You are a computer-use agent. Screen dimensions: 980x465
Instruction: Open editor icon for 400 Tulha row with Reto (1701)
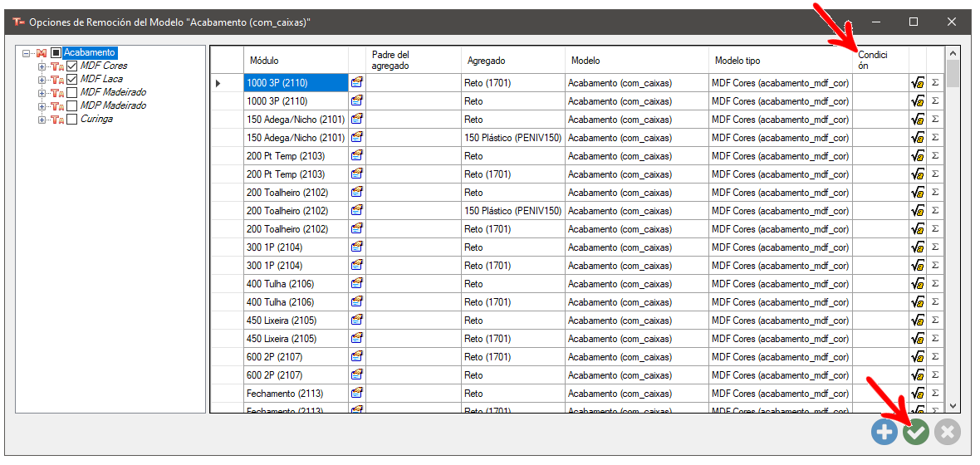coord(357,302)
